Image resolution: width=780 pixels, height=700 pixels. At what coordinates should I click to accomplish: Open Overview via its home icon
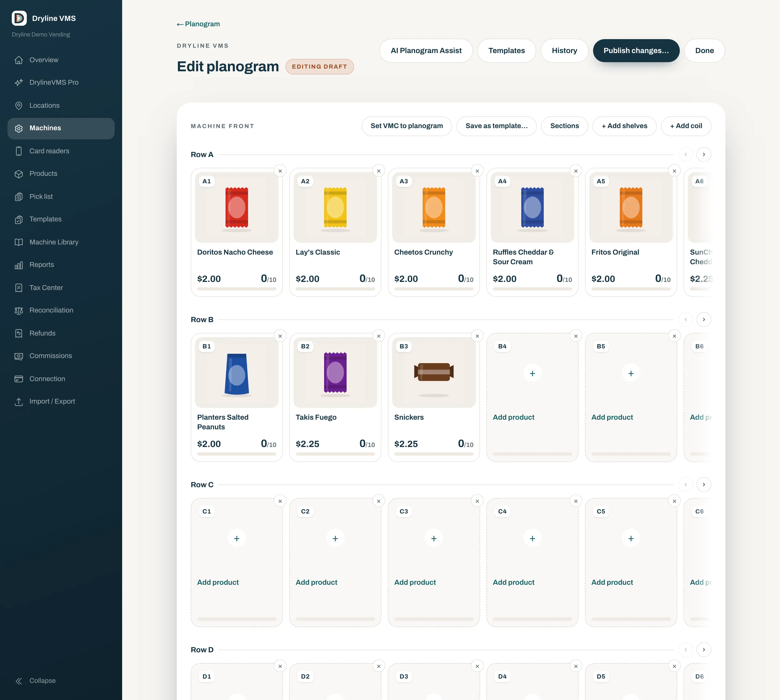pyautogui.click(x=18, y=60)
